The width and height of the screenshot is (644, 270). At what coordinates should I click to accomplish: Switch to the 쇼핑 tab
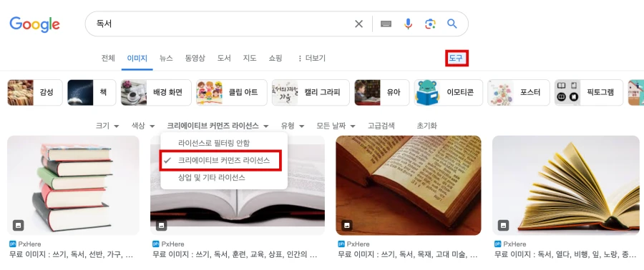(275, 58)
